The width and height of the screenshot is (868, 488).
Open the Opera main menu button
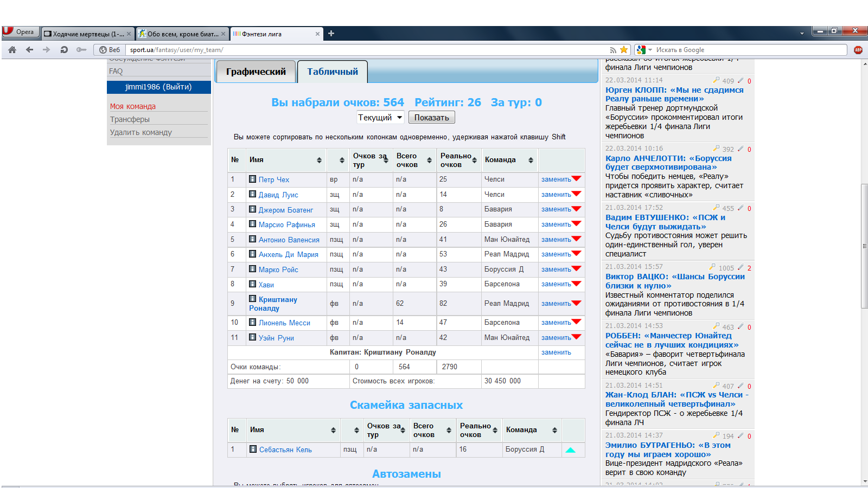(x=20, y=32)
